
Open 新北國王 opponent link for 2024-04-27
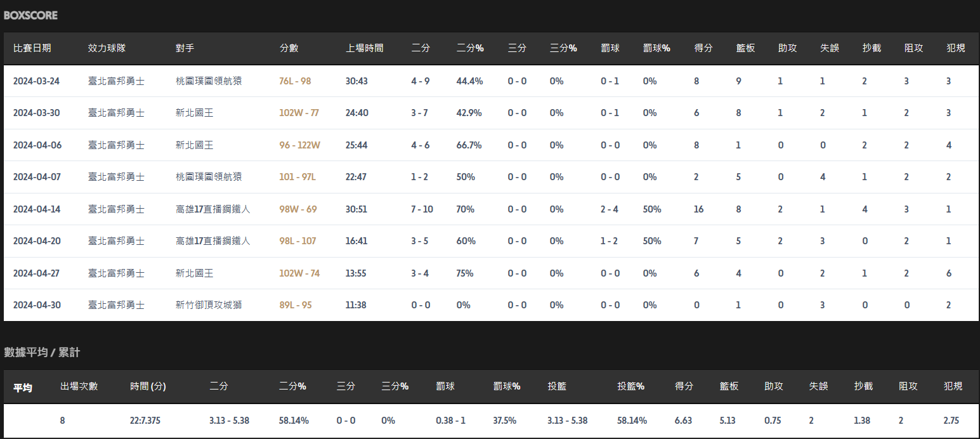[194, 273]
